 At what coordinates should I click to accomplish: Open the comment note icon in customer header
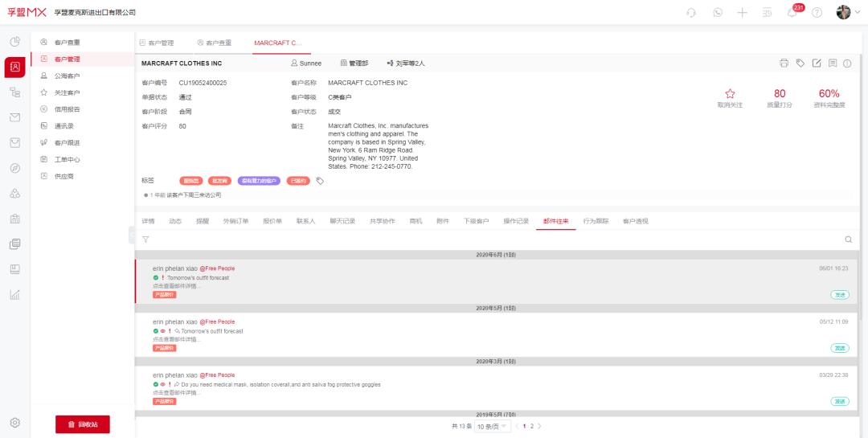click(833, 63)
